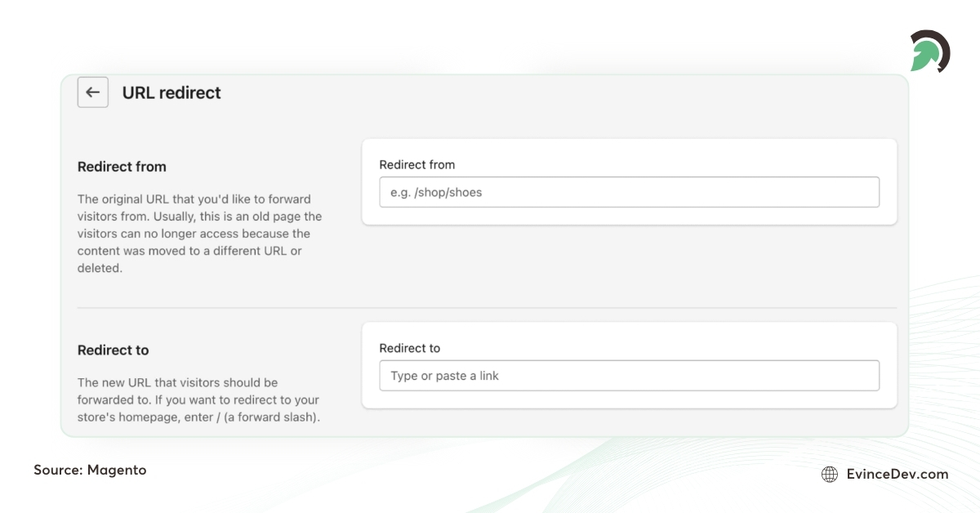Click the Redirect to field label
The width and height of the screenshot is (980, 513).
pos(410,347)
